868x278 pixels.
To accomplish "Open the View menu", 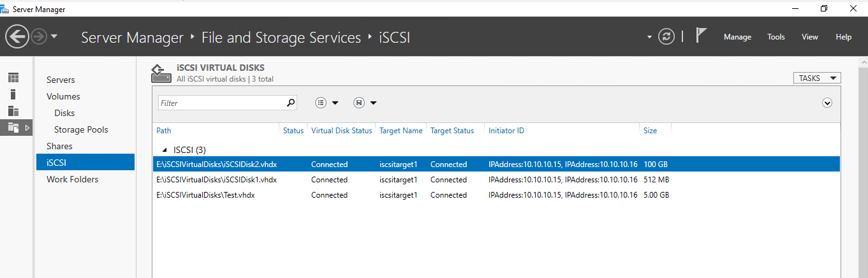I will click(x=810, y=37).
